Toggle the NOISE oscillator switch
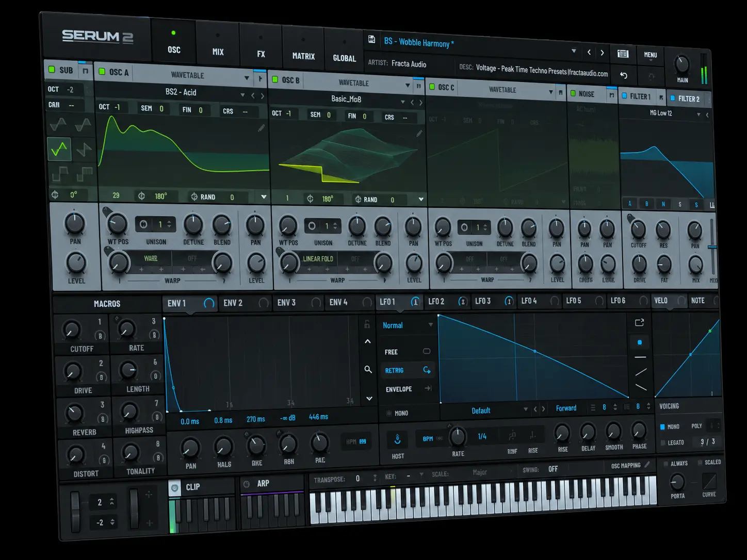The image size is (747, 560). tap(573, 93)
